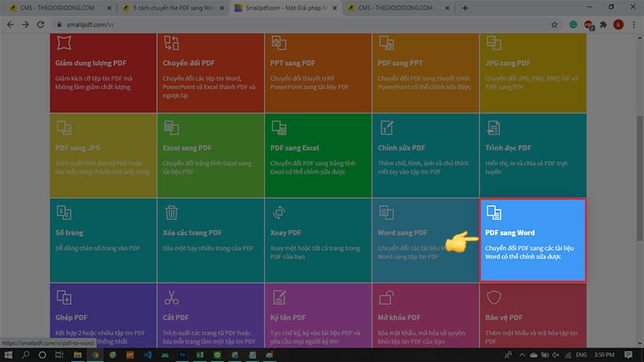Open the green Grammarly extension icon
Image resolution: width=644 pixels, height=362 pixels.
(x=573, y=25)
